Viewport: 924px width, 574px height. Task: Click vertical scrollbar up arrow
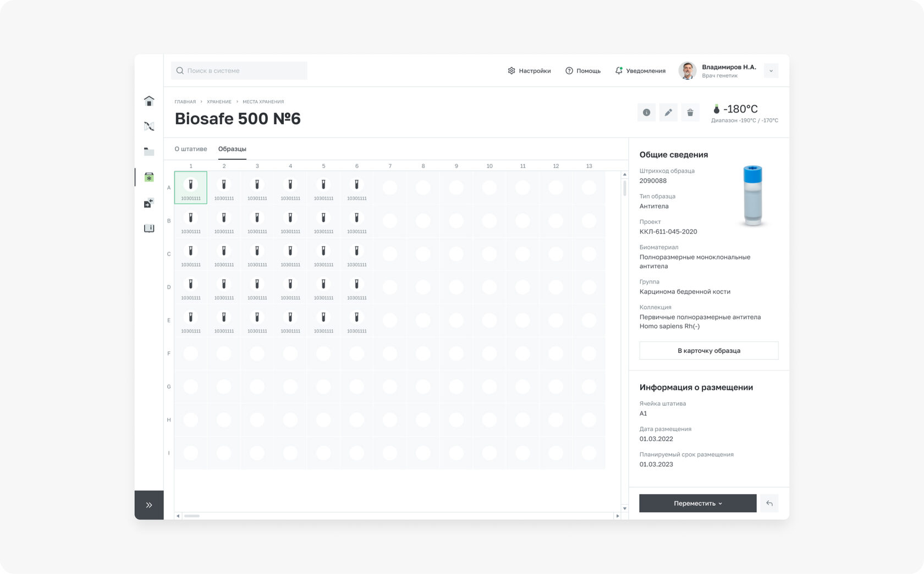tap(624, 174)
